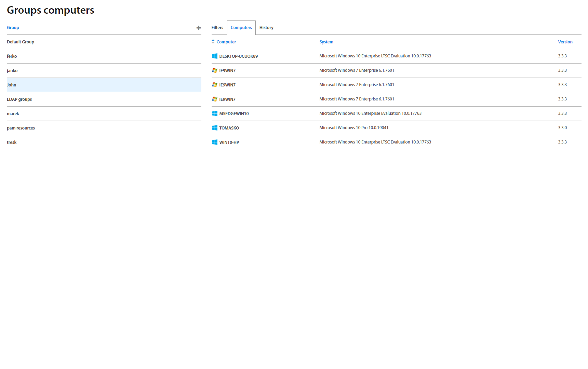
Task: Sort groups using the Group header
Action: [x=13, y=28]
